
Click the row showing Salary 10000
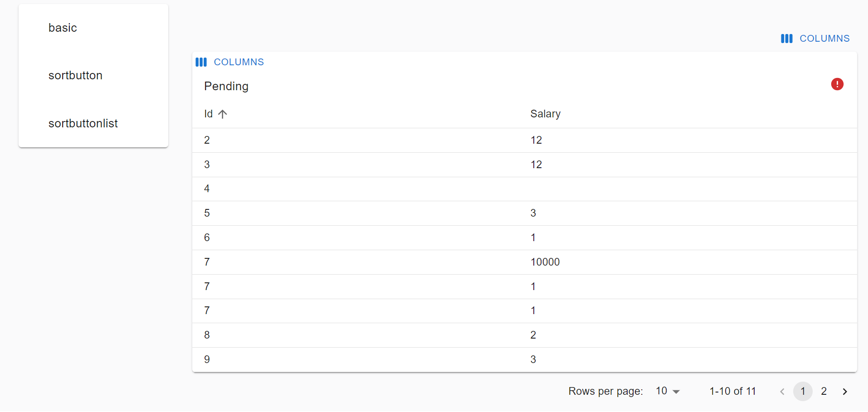click(544, 262)
